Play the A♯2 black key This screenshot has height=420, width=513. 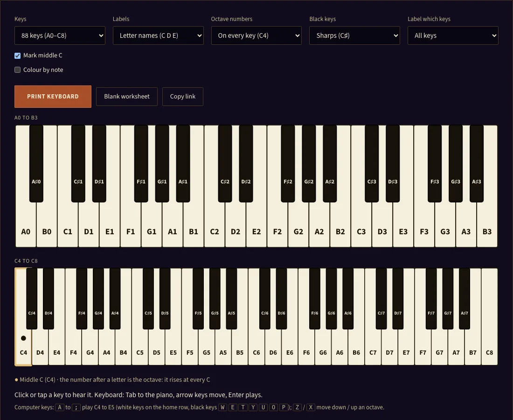pyautogui.click(x=330, y=164)
